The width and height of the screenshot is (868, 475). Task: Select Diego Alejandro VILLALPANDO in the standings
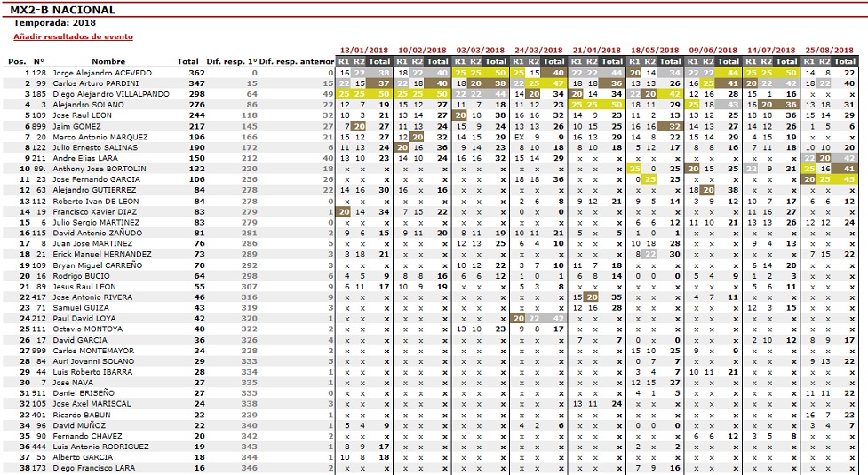click(108, 92)
